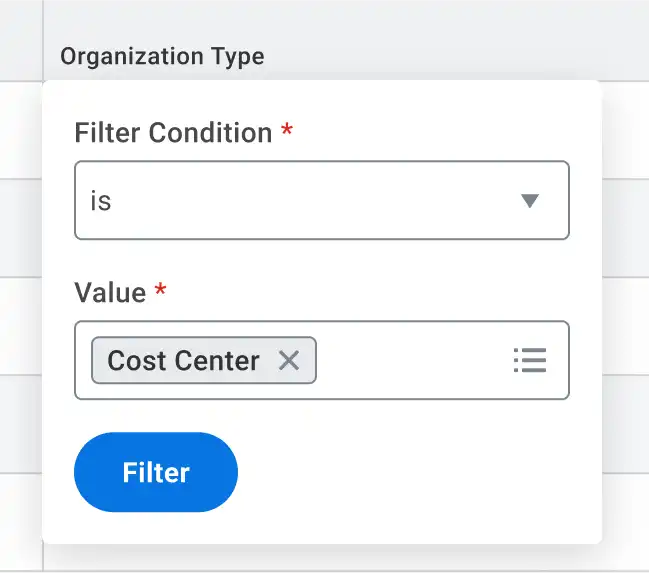Image resolution: width=649 pixels, height=573 pixels.
Task: Click the Organization Type column header
Action: [162, 56]
